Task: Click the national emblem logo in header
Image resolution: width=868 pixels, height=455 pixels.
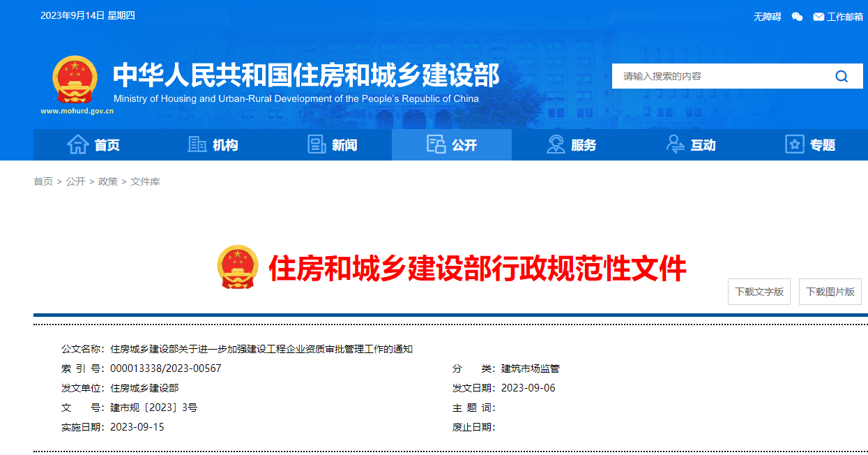Action: click(x=75, y=81)
